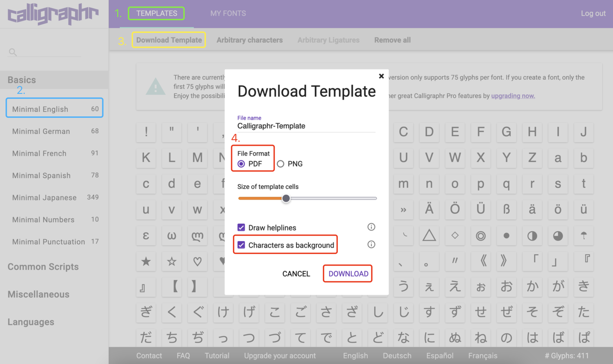Click the 【 bracket glyph tile
Screen dimensions: 613x364
(172, 287)
